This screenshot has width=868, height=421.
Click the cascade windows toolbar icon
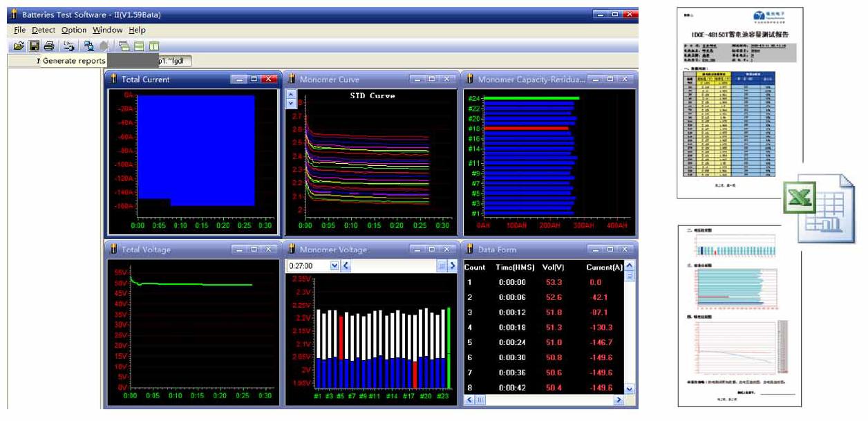pos(124,46)
